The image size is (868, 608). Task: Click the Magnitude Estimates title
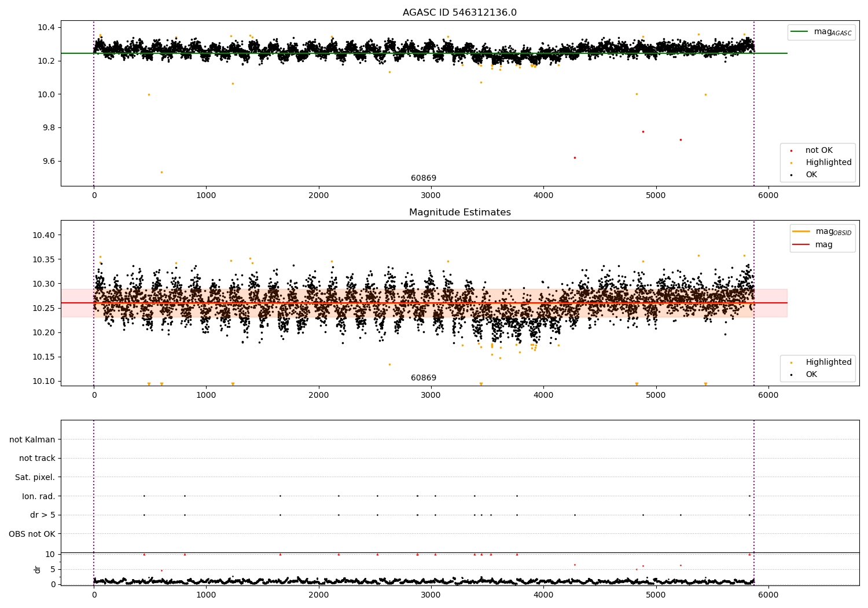click(459, 213)
